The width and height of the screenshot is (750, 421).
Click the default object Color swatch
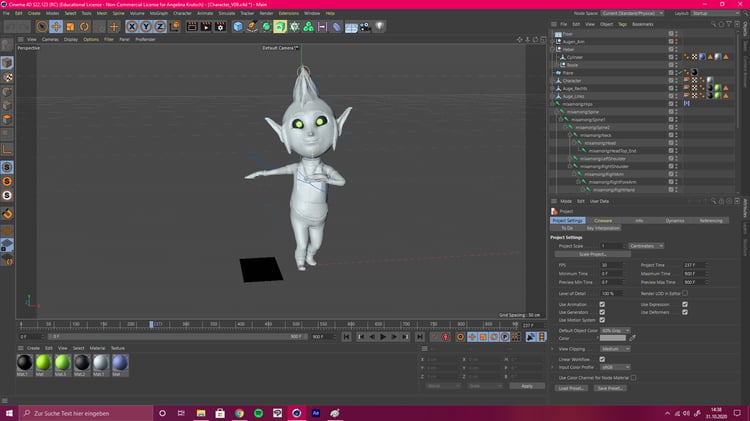click(x=613, y=338)
